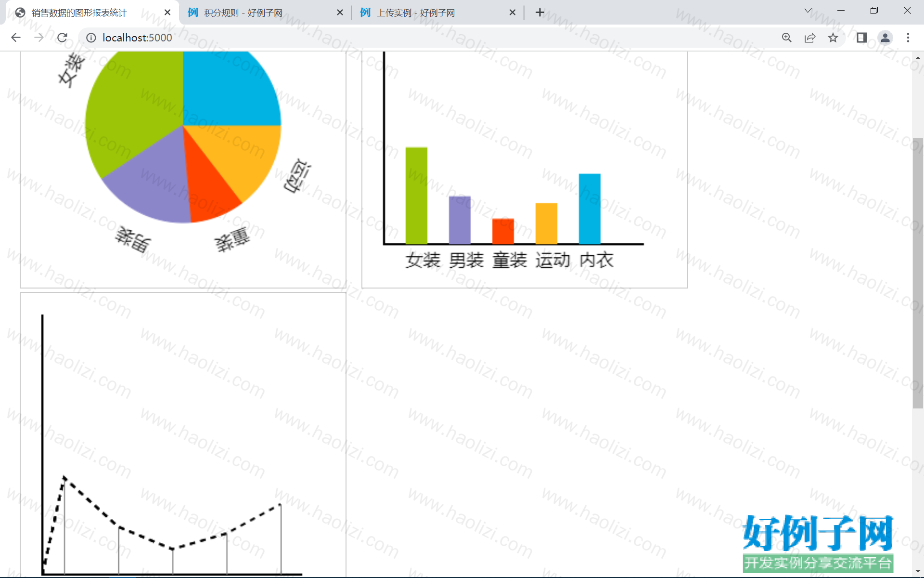Click the blue pie slice

tap(226, 92)
